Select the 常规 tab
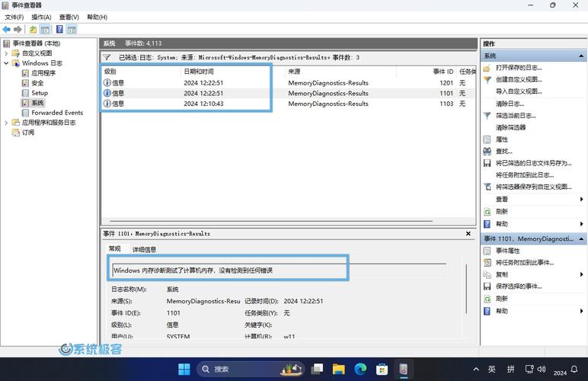The height and width of the screenshot is (381, 588). pos(115,248)
